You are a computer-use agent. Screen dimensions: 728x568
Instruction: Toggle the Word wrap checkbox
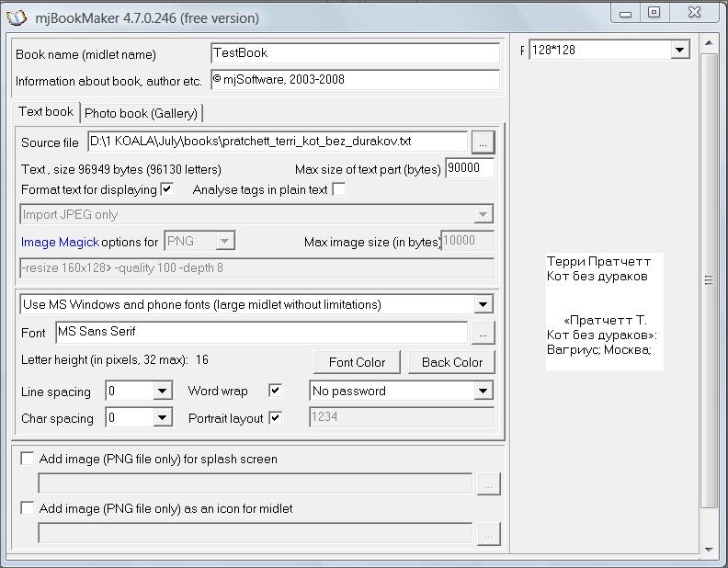pyautogui.click(x=276, y=391)
